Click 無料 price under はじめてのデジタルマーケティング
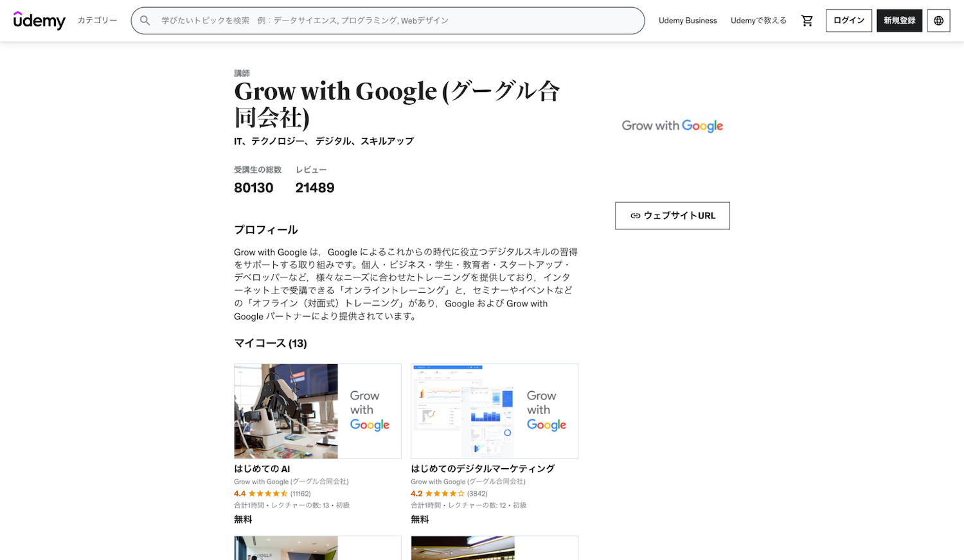964x560 pixels. point(420,520)
